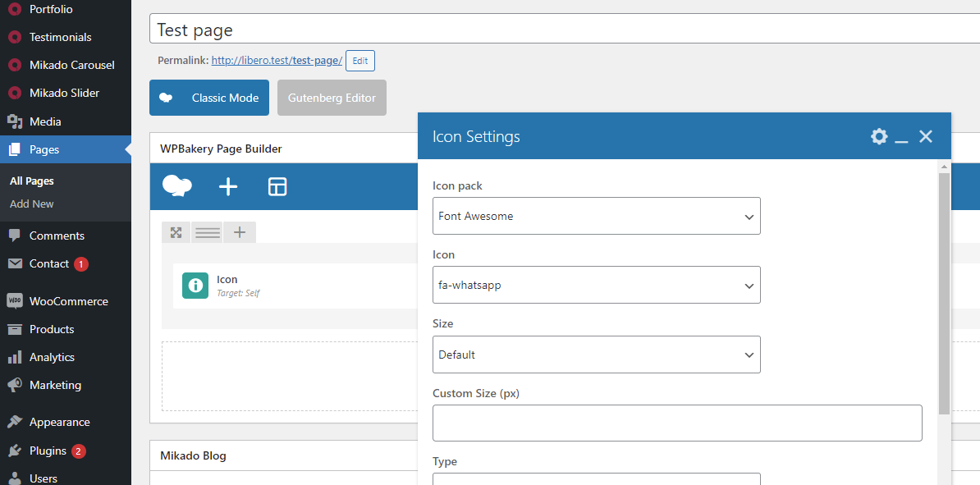This screenshot has width=980, height=485.
Task: Click the Users person icon
Action: click(x=15, y=478)
